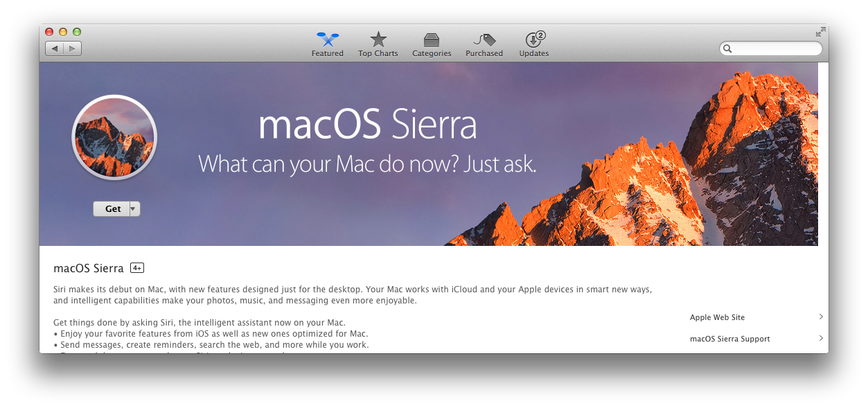
Task: Click the 'Get things done by asking Siri' line
Action: click(x=200, y=322)
